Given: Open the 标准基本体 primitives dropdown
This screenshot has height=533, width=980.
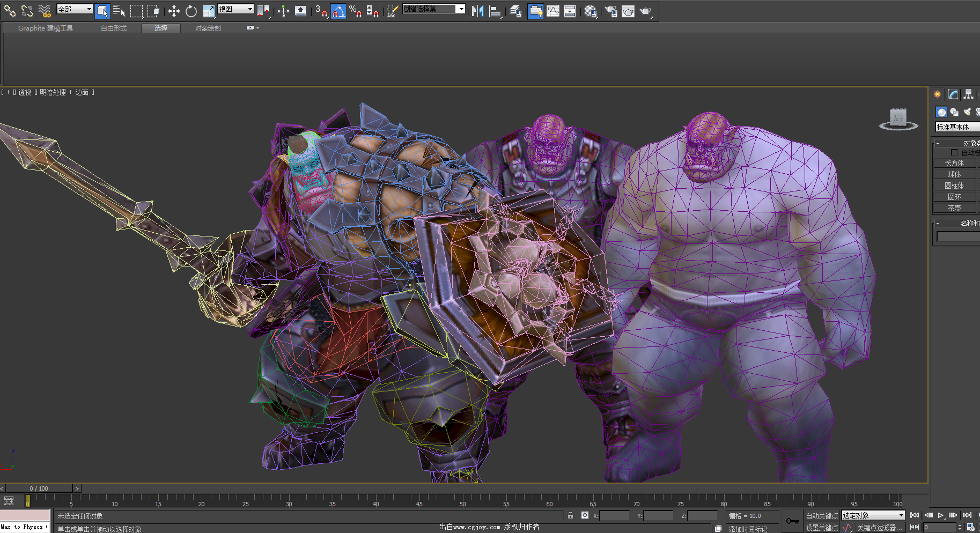Looking at the screenshot, I should point(957,127).
